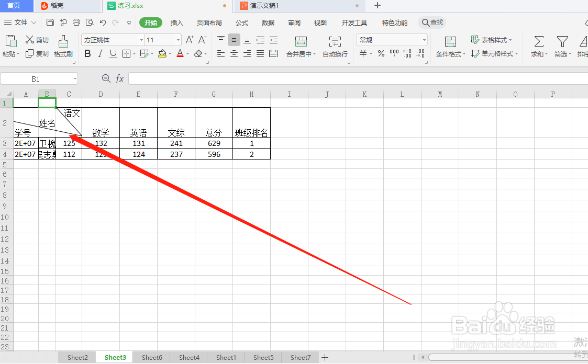Click the Save icon in quick toolbar
Screen dimensions: 588x364
point(50,22)
